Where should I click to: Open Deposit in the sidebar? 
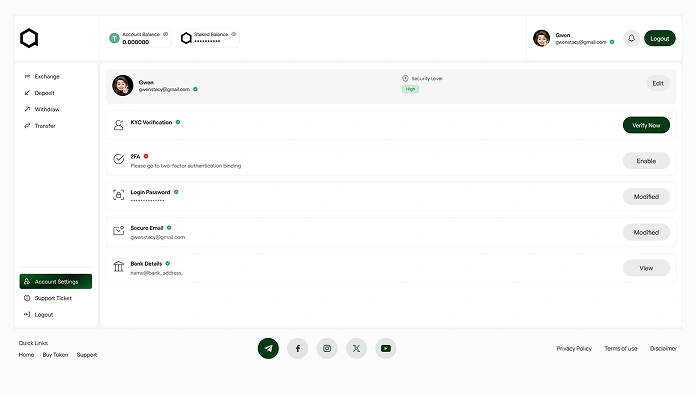pyautogui.click(x=44, y=93)
